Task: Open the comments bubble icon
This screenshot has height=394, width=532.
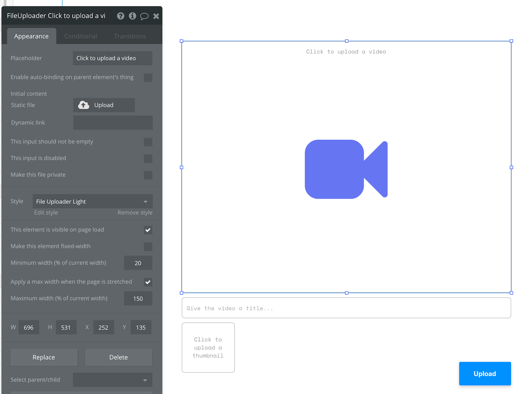Action: tap(144, 16)
